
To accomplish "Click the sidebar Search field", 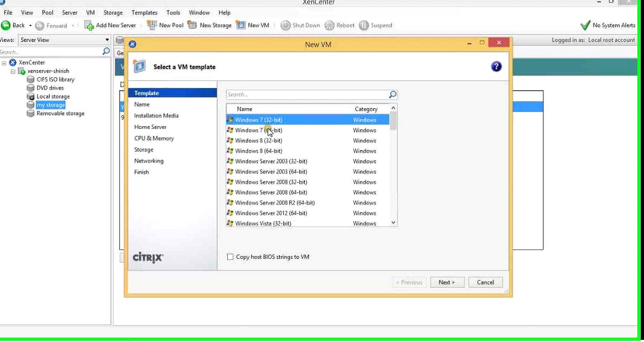I will (x=50, y=52).
